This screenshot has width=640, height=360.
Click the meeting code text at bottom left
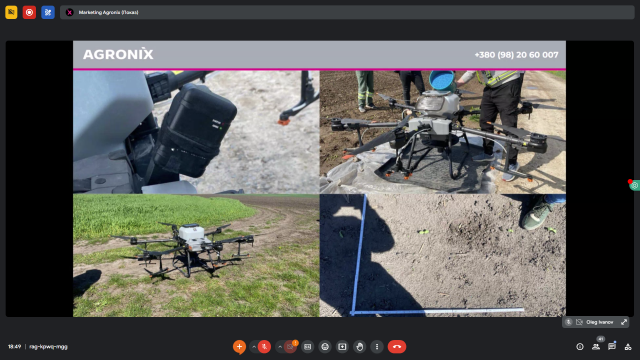(48, 347)
